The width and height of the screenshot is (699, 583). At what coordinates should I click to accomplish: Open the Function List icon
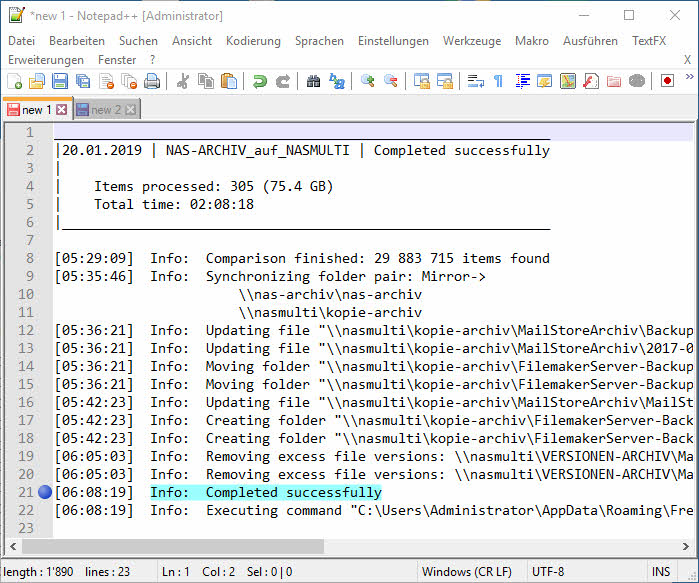pos(591,81)
